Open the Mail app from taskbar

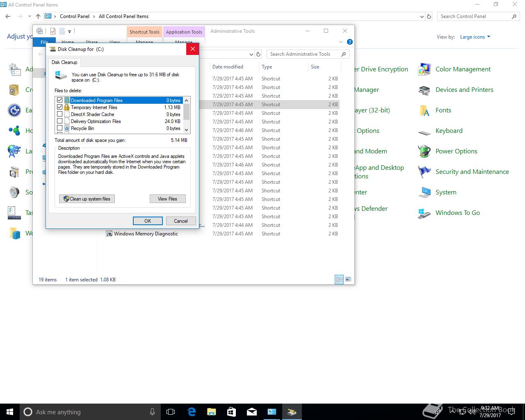click(252, 412)
